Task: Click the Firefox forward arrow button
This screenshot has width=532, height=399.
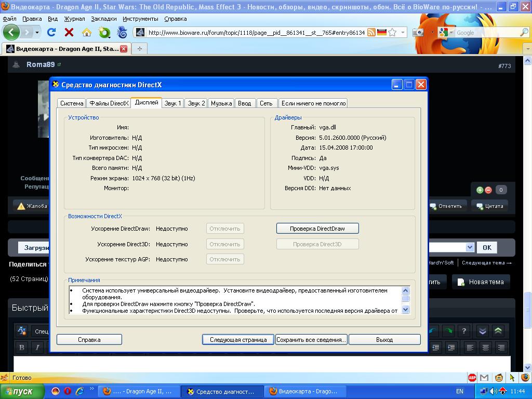Action: pyautogui.click(x=27, y=33)
